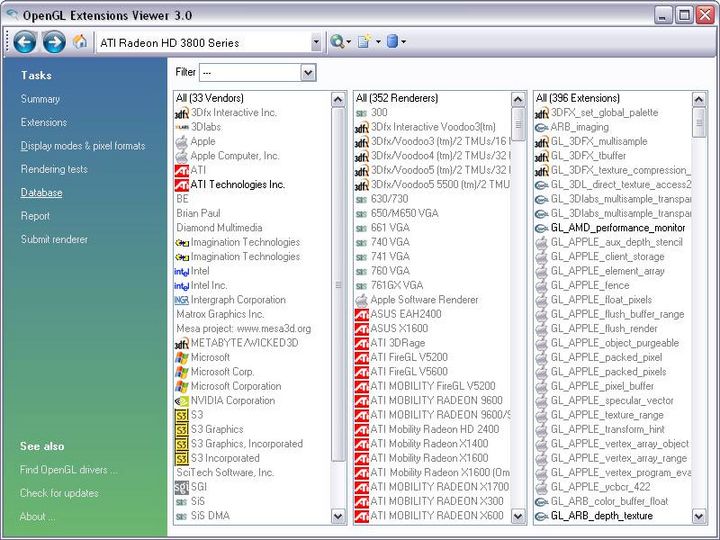
Task: Click Find OpenGL drivers link
Action: (x=68, y=470)
